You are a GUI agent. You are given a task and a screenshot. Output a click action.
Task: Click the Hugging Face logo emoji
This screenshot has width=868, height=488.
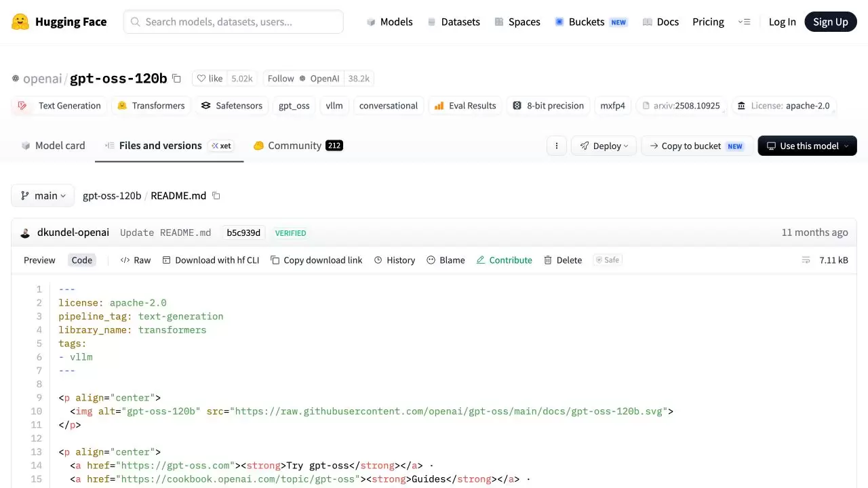pos(20,22)
